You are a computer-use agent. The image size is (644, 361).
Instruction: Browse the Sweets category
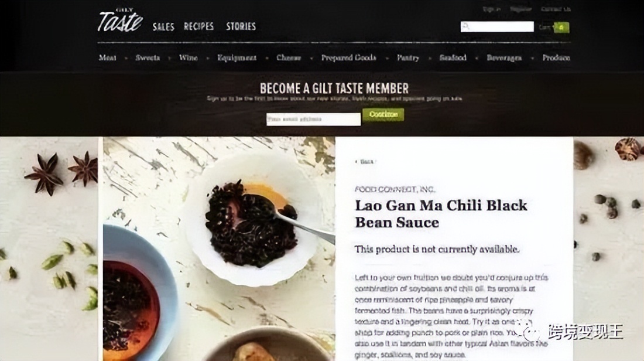[148, 57]
